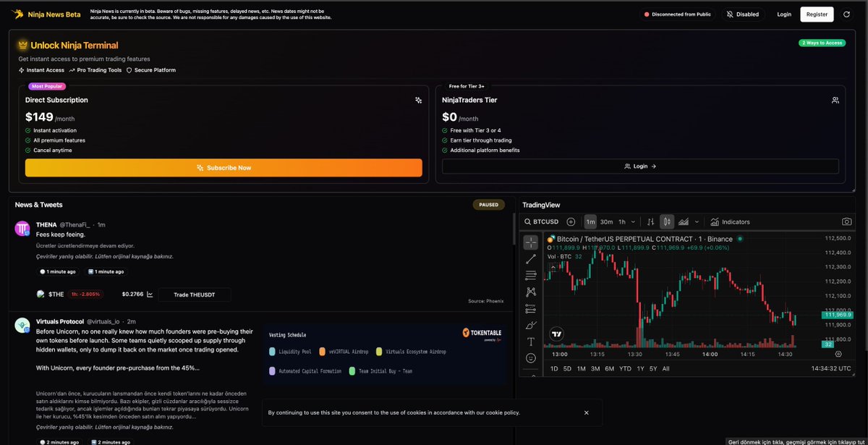868x445 pixels.
Task: Click the 14:34:32 UTC timezone label
Action: 830,368
